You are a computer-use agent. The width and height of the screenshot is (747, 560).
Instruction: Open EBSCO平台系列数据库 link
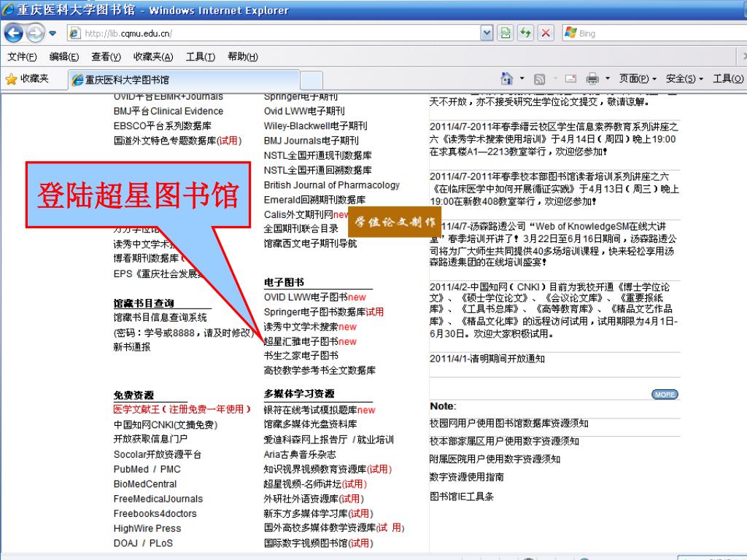pos(162,125)
